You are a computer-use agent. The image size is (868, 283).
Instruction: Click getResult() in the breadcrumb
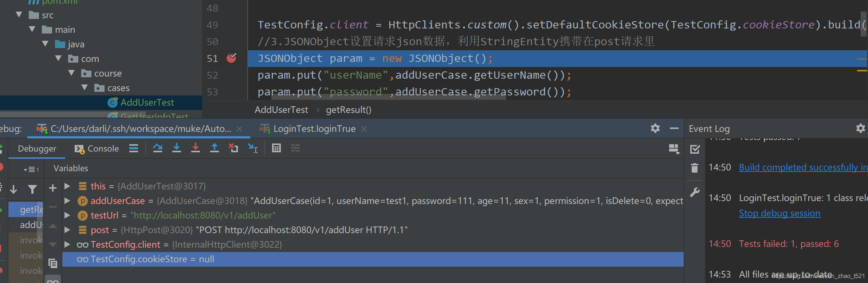(349, 110)
